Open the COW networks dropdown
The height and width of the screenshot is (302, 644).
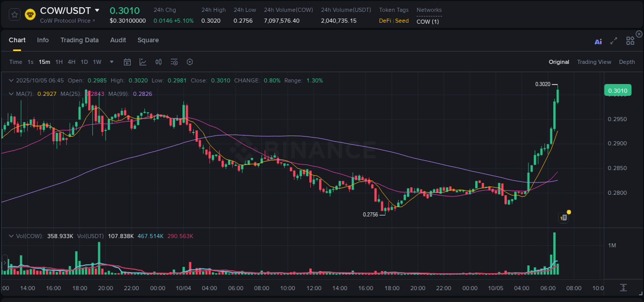[428, 22]
